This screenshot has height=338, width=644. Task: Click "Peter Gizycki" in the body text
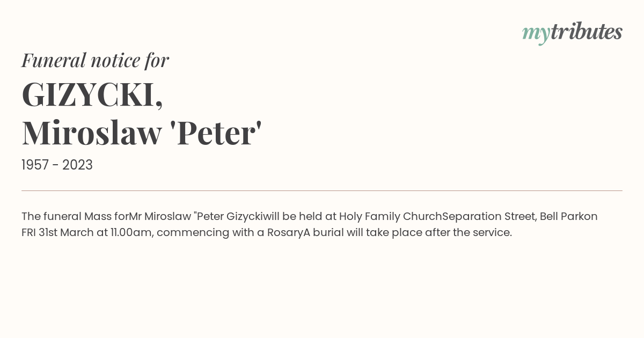[x=230, y=217]
